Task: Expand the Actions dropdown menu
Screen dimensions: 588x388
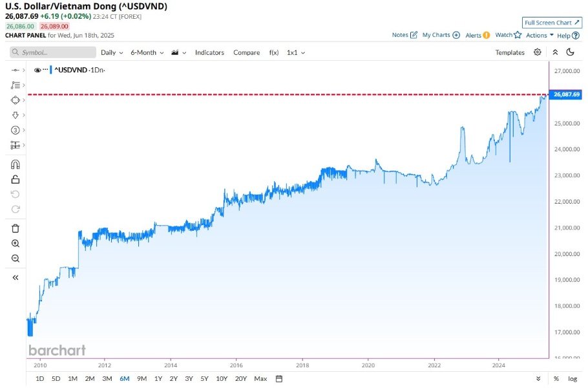Action: tap(540, 35)
